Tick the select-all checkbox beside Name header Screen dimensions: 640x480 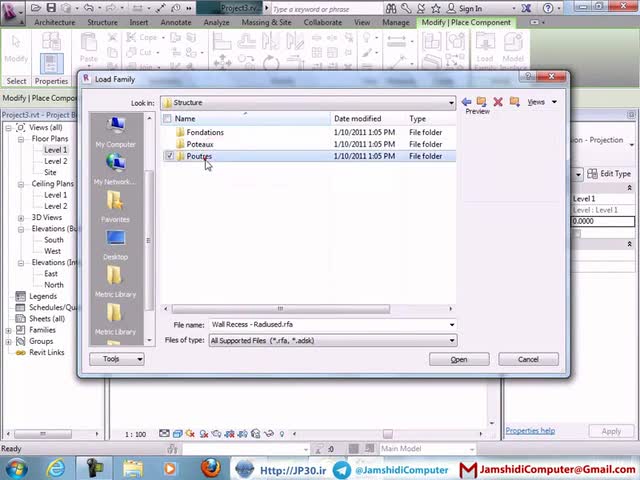(x=167, y=118)
